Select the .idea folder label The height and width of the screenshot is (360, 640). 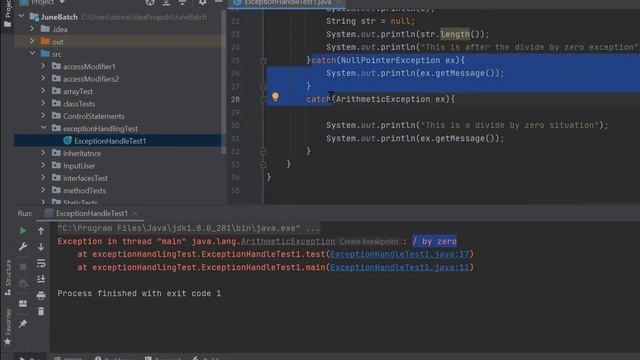60,29
